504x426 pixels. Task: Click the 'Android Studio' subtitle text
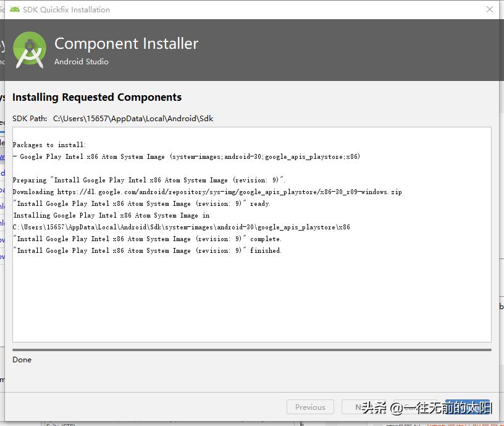click(81, 62)
